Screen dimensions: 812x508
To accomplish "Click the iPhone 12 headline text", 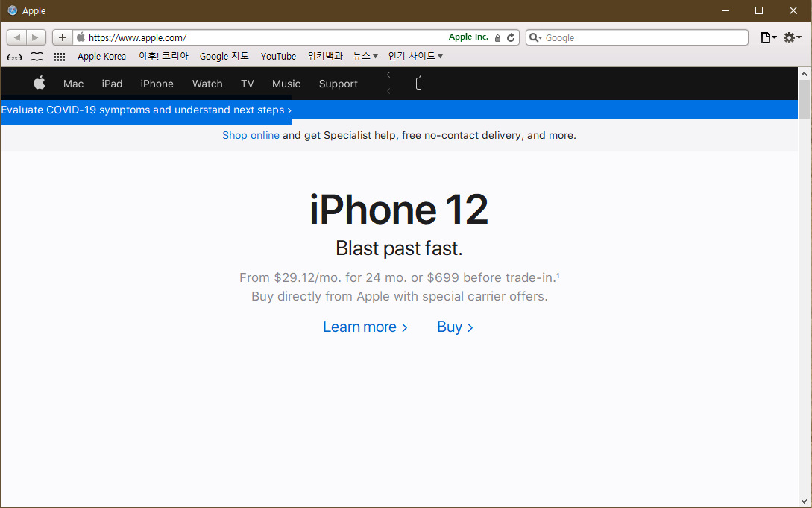I will [x=399, y=209].
